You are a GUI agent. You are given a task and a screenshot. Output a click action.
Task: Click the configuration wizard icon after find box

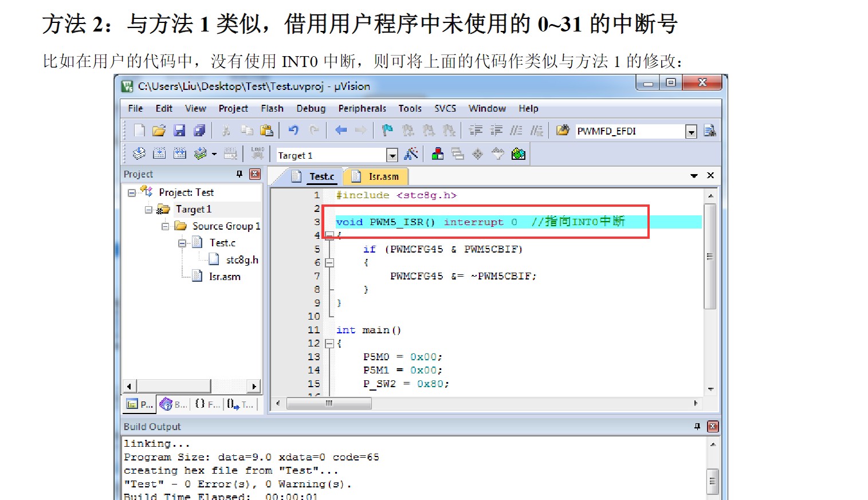710,131
